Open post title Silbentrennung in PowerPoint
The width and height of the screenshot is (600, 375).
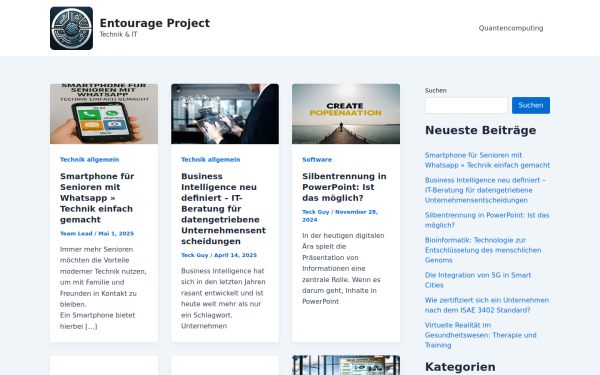(x=344, y=187)
